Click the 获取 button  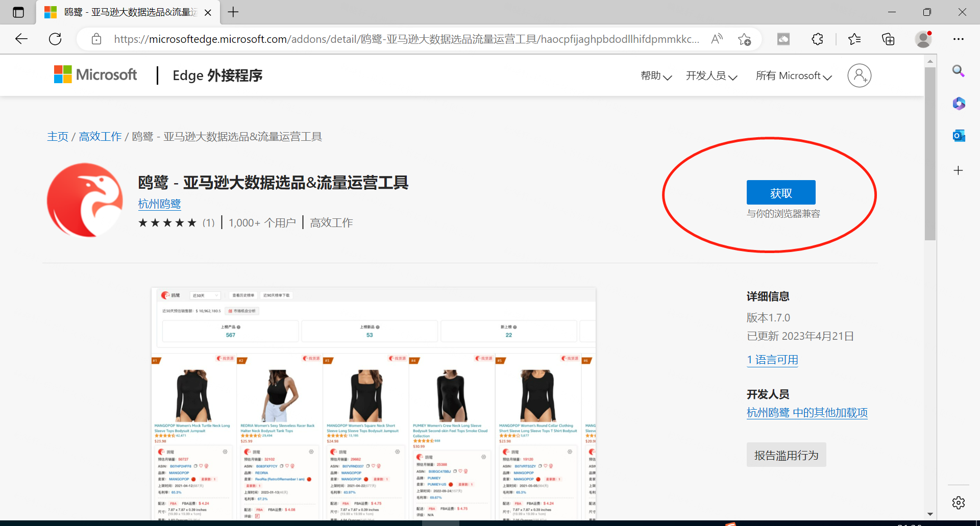coord(781,193)
